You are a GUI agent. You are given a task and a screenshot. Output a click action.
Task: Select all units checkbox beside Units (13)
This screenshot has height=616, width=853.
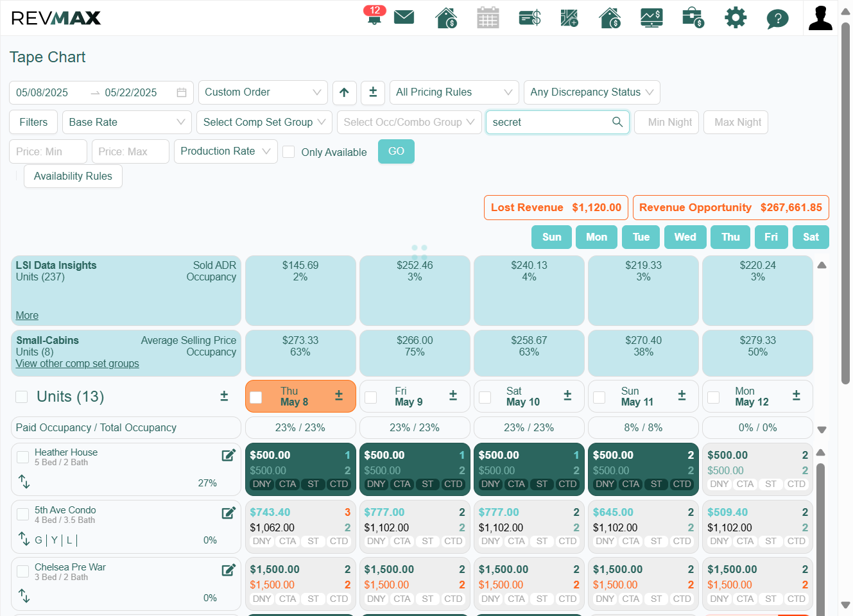click(x=22, y=397)
